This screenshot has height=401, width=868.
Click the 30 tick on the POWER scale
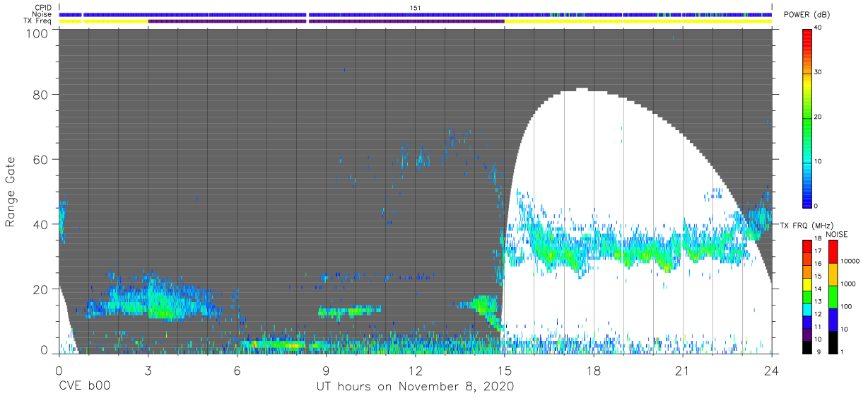point(818,73)
